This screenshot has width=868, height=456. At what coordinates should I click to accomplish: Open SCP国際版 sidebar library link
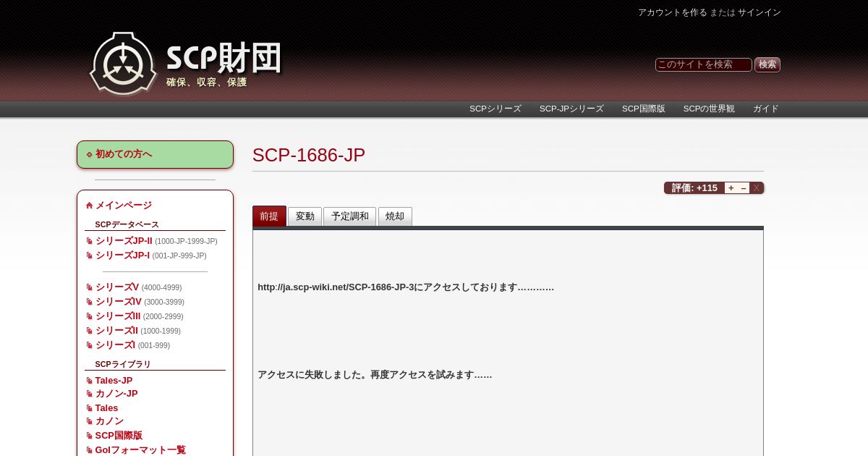[119, 436]
